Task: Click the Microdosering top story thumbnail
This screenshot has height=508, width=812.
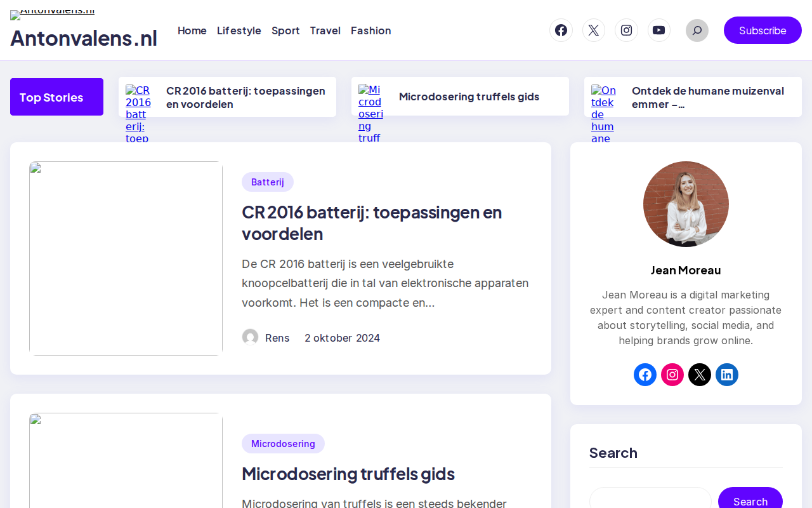Action: pyautogui.click(x=371, y=113)
